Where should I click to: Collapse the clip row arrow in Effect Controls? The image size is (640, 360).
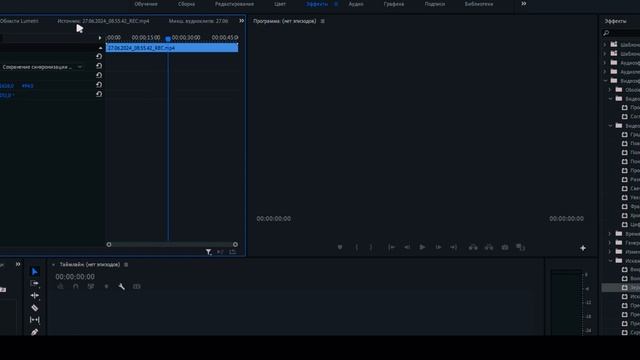tap(100, 48)
